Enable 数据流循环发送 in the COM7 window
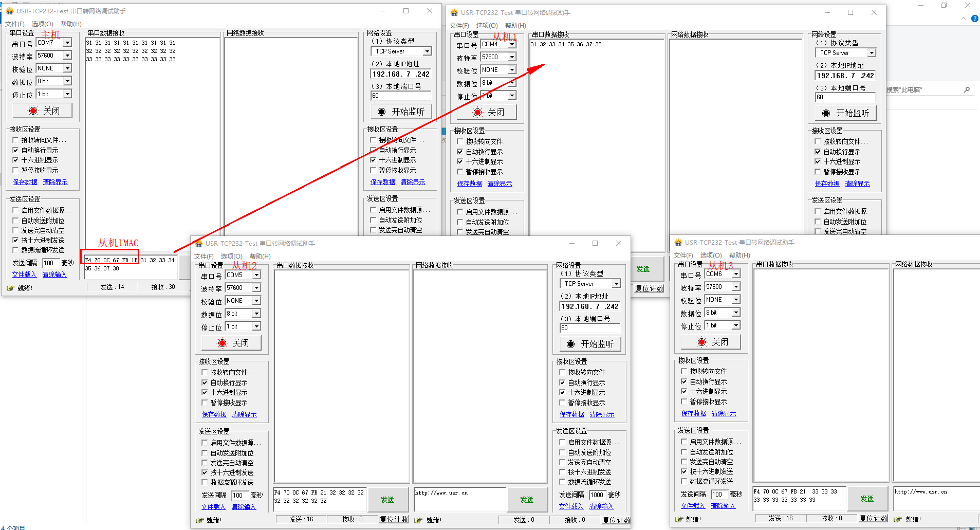The image size is (980, 530). pyautogui.click(x=15, y=250)
